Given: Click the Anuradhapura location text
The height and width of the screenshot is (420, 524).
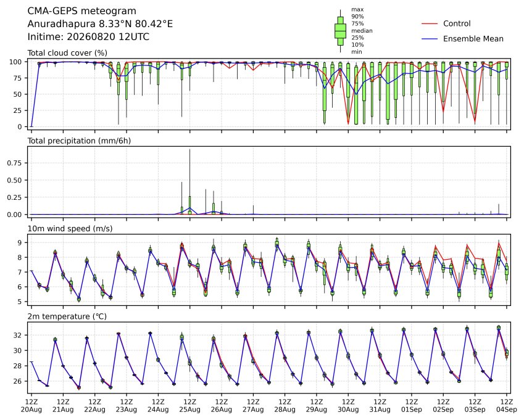Looking at the screenshot, I should (x=100, y=24).
